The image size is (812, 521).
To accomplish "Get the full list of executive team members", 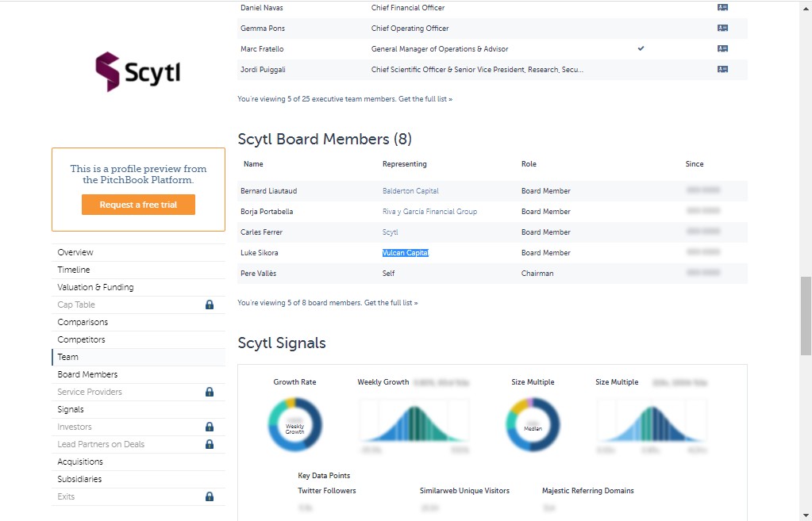I will [x=425, y=99].
